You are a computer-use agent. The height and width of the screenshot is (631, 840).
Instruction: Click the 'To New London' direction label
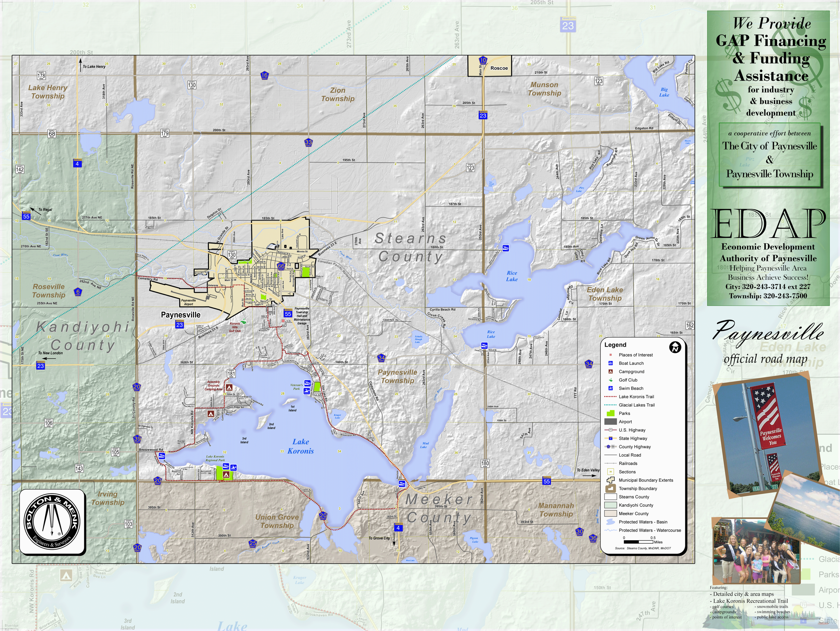(x=51, y=353)
